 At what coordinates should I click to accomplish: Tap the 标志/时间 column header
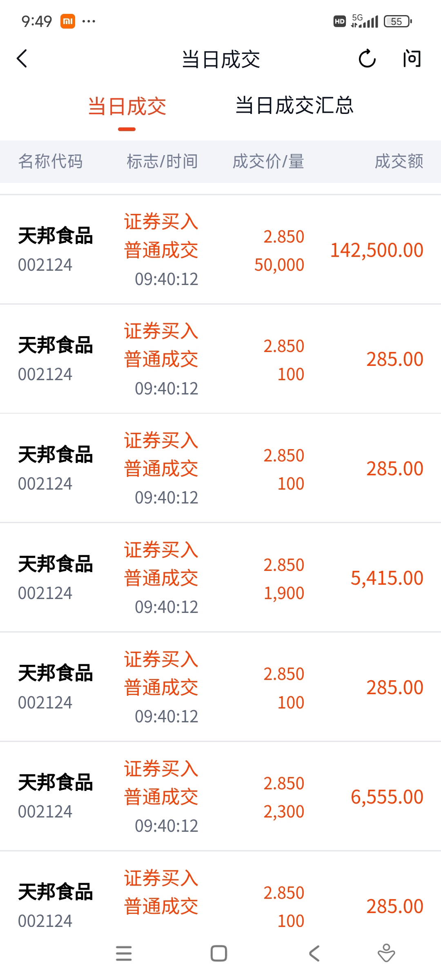click(162, 161)
